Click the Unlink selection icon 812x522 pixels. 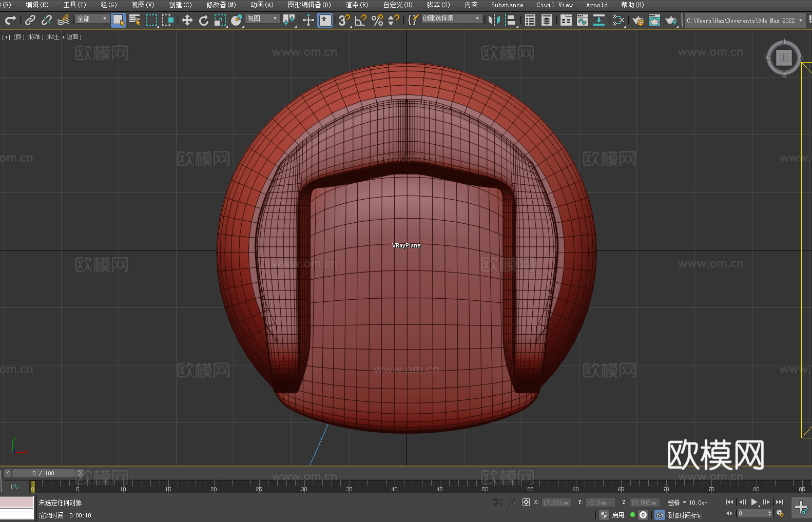pos(47,20)
